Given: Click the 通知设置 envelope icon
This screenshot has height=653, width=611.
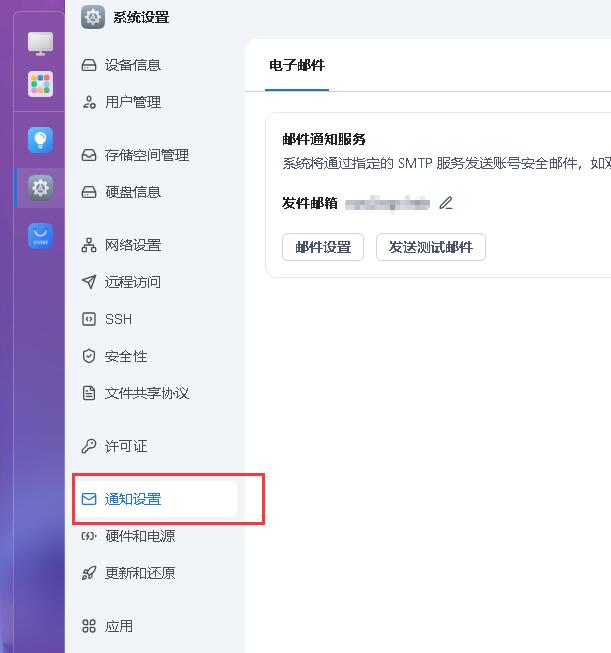Looking at the screenshot, I should [89, 499].
